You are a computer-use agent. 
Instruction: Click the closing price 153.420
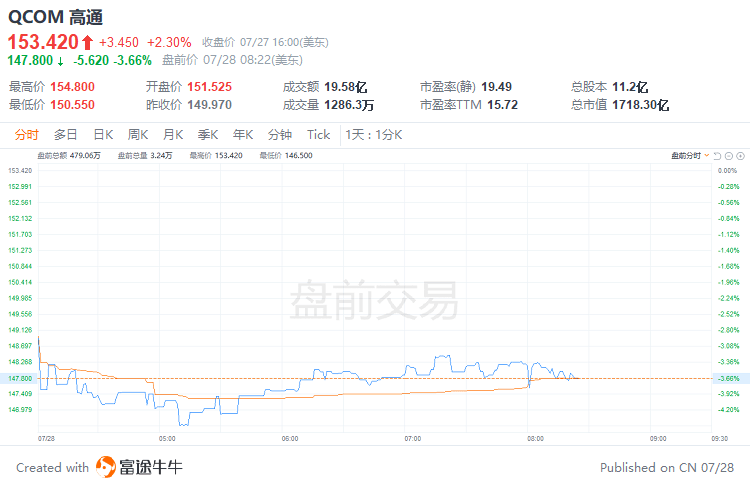(x=43, y=42)
